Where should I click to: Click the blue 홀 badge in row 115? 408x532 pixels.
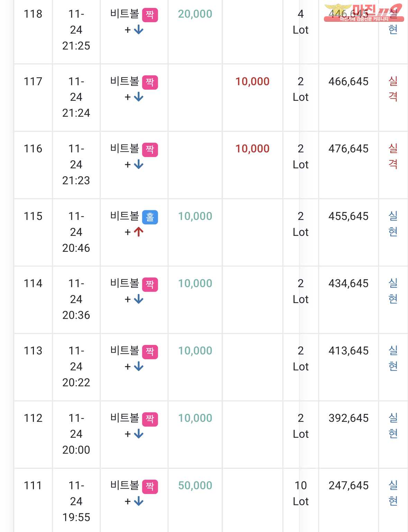150,217
